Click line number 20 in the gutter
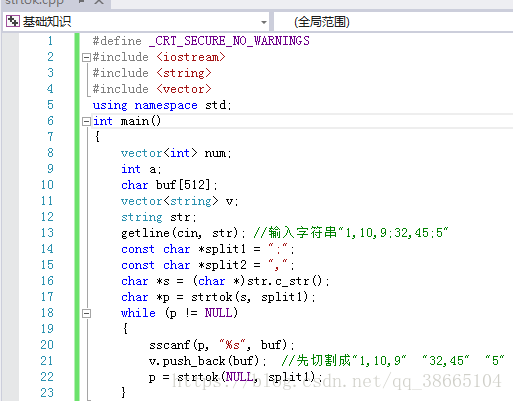 click(47, 345)
